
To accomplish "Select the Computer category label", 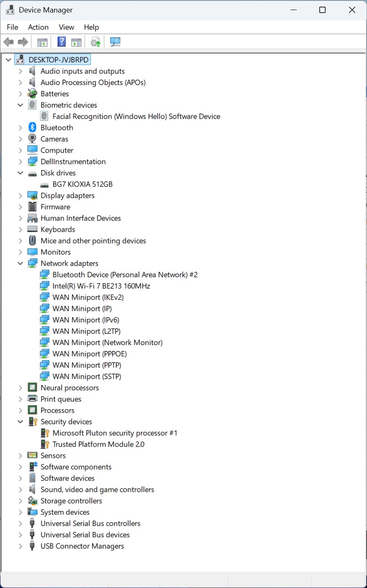I will (57, 150).
